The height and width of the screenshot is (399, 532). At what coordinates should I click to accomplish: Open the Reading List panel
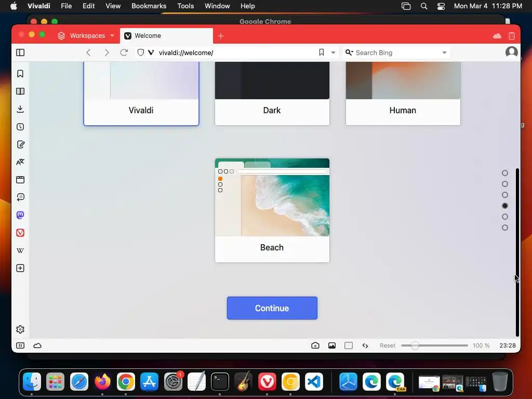[20, 91]
